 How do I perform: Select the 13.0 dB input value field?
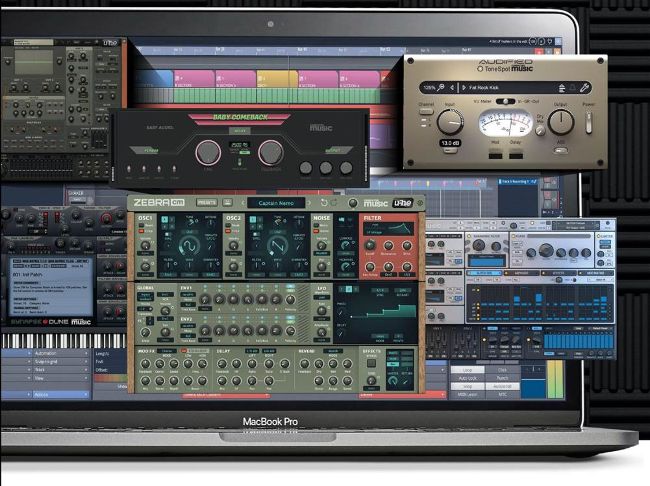pyautogui.click(x=450, y=143)
